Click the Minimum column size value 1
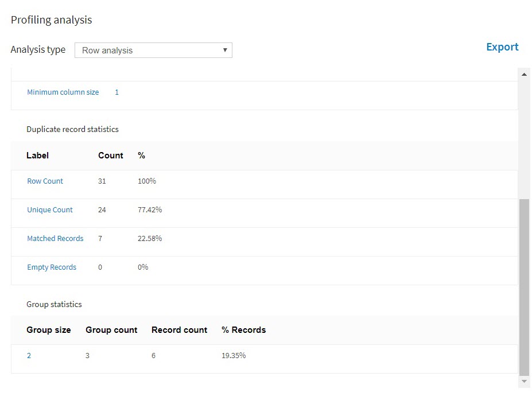This screenshot has height=400, width=532. pyautogui.click(x=117, y=92)
